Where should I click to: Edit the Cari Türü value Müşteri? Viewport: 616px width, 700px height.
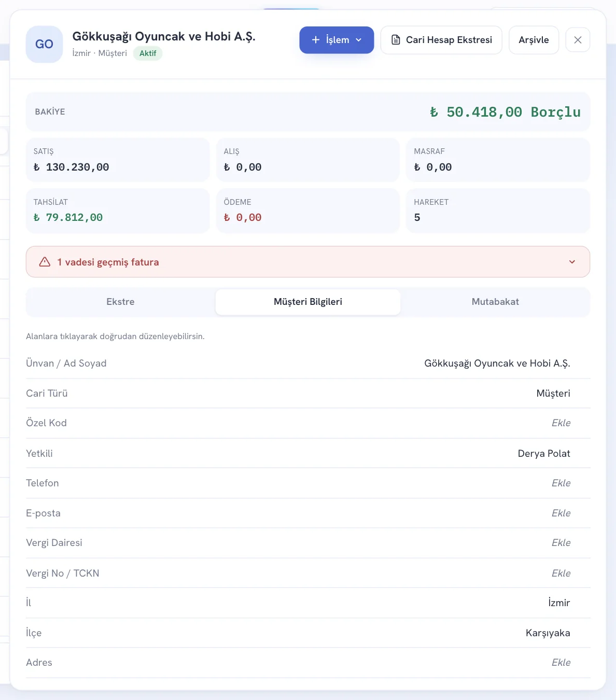point(553,394)
